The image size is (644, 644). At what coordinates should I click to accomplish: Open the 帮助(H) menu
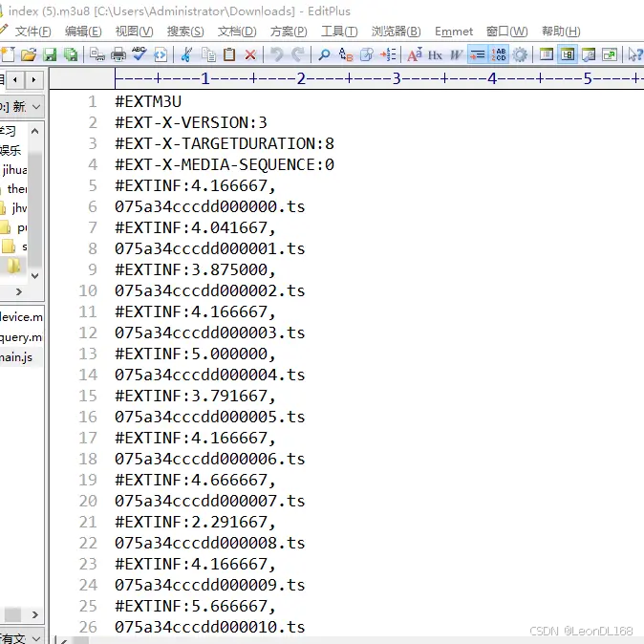[x=561, y=32]
